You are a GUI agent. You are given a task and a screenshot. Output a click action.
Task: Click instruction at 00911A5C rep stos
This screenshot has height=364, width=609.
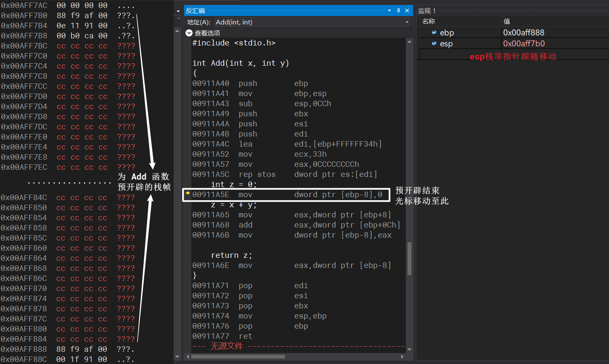coord(285,174)
